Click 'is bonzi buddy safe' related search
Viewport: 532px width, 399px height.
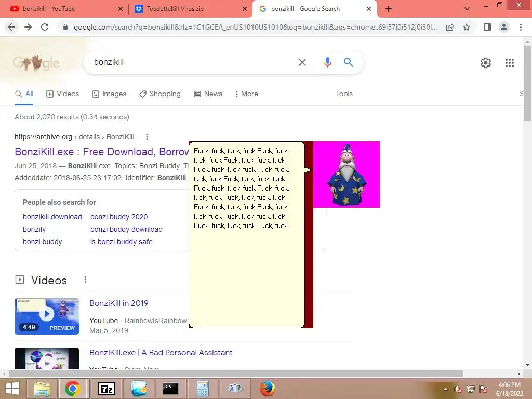[121, 242]
